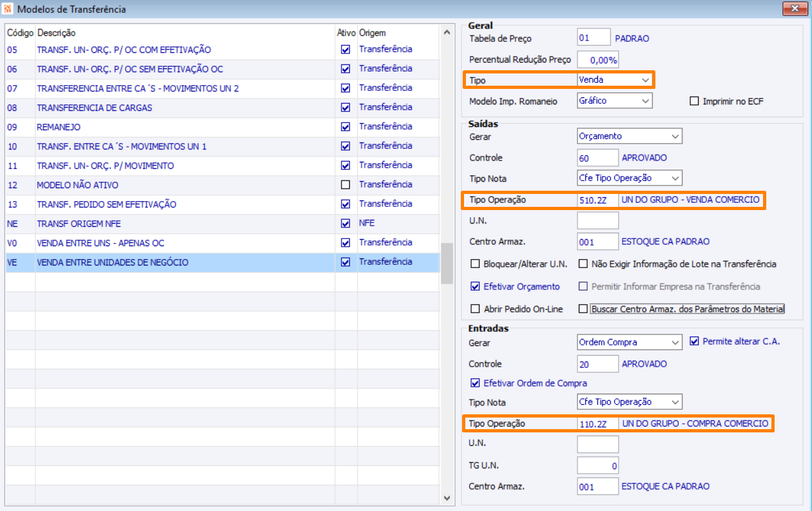This screenshot has width=812, height=511.
Task: Click Entradas Centro Armaz. field
Action: coord(598,487)
